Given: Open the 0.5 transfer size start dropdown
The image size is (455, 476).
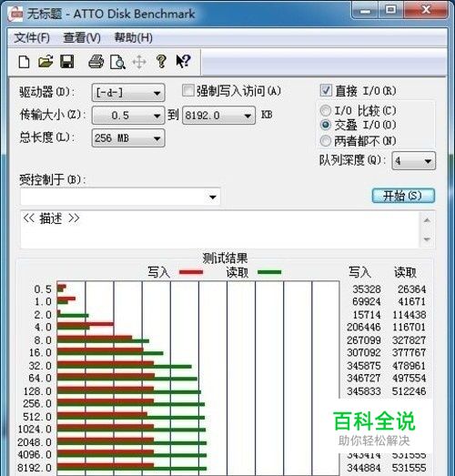Looking at the screenshot, I should tap(128, 116).
